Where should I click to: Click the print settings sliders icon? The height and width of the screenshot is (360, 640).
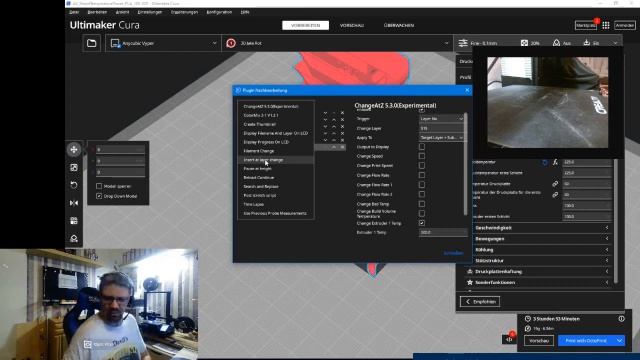[x=463, y=43]
